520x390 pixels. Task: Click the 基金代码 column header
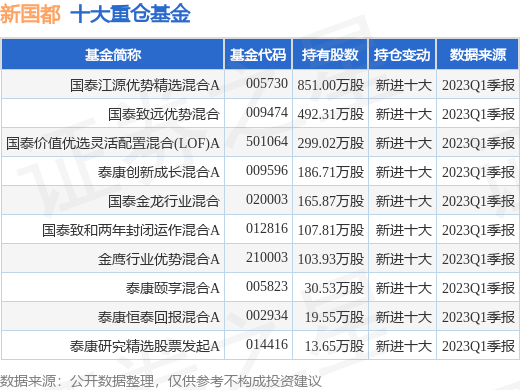coord(258,54)
